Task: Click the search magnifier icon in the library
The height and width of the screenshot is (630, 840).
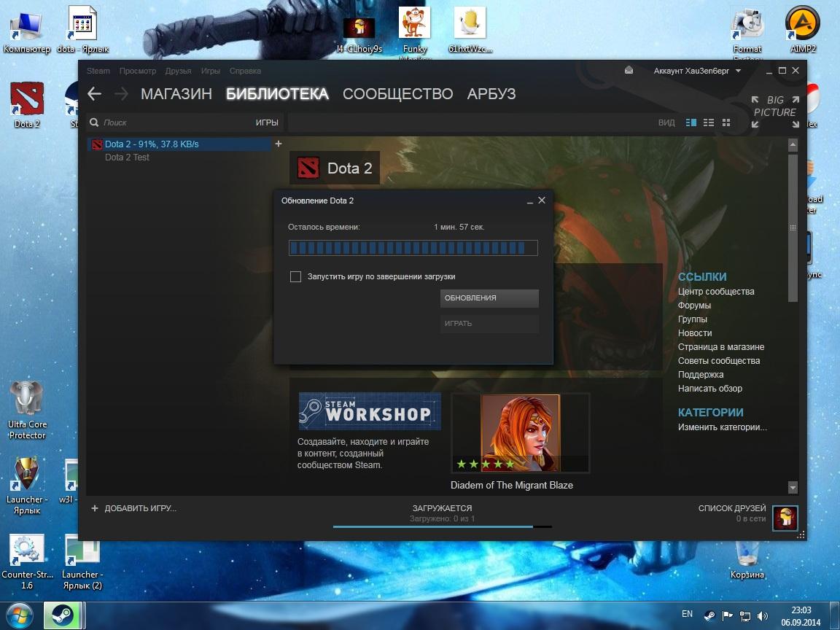Action: point(94,122)
